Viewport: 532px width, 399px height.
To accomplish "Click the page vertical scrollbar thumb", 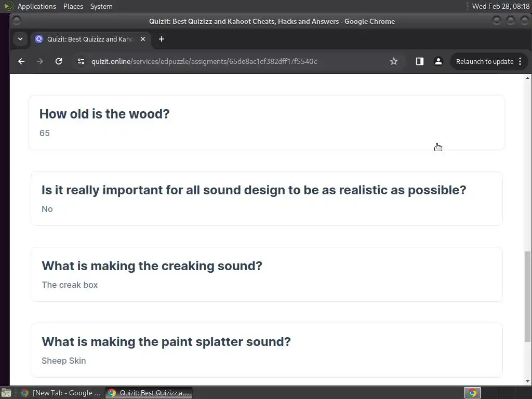I will (527, 297).
